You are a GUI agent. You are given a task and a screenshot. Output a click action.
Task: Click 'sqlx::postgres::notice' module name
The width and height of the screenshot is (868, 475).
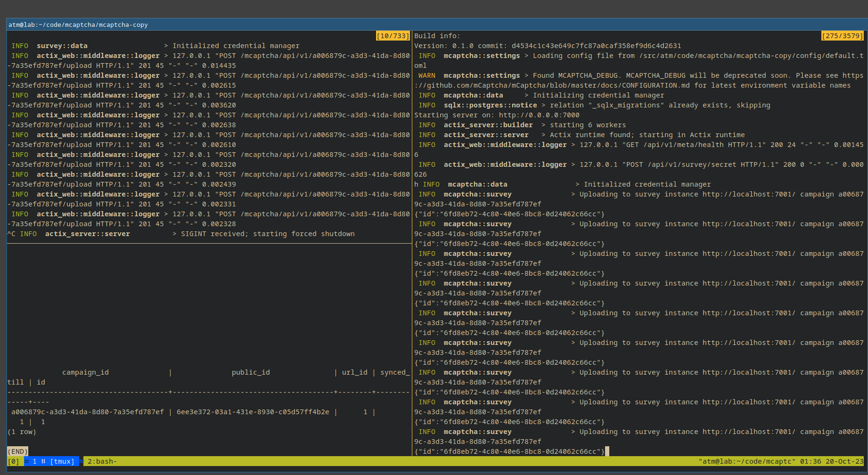click(490, 105)
